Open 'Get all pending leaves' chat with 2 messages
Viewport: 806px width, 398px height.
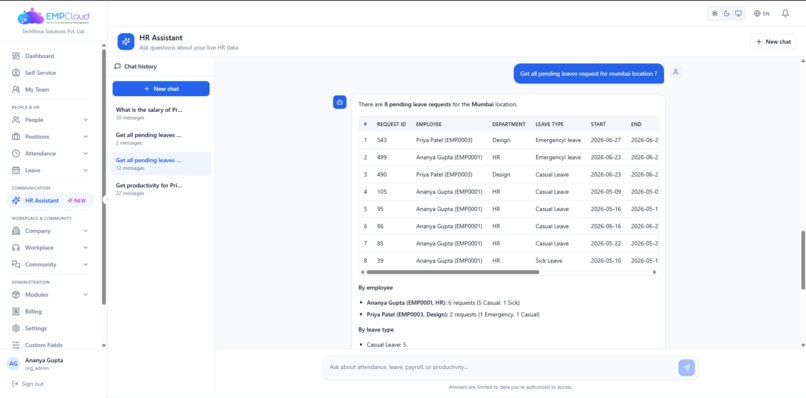pos(161,138)
